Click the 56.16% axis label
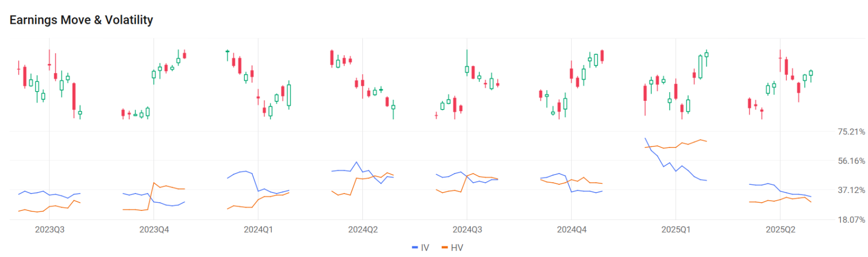This screenshot has height=257, width=868. point(851,161)
